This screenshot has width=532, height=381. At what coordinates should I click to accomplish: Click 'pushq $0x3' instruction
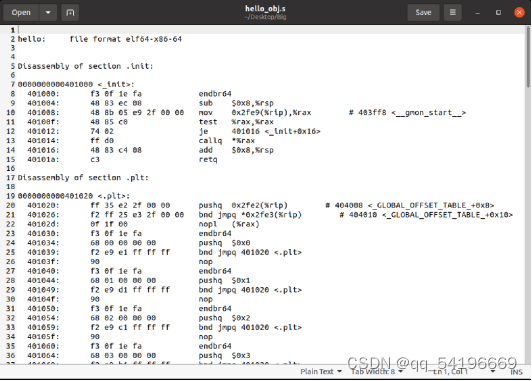[x=224, y=356]
